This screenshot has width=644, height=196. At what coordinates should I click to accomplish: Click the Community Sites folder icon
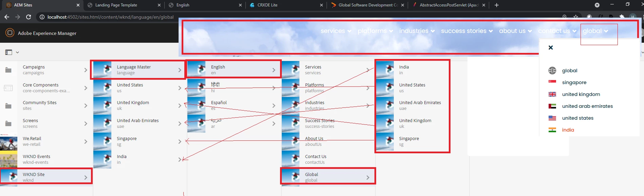pyautogui.click(x=8, y=106)
